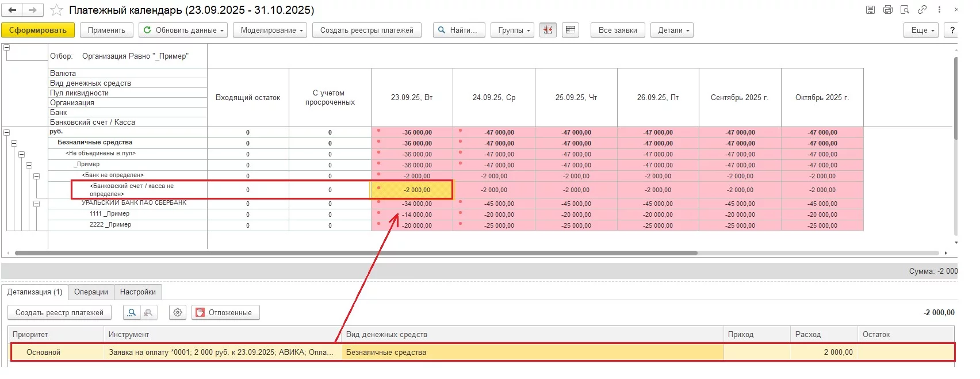980x379 pixels.
Task: Switch to the 'Операции' tab
Action: tap(91, 292)
